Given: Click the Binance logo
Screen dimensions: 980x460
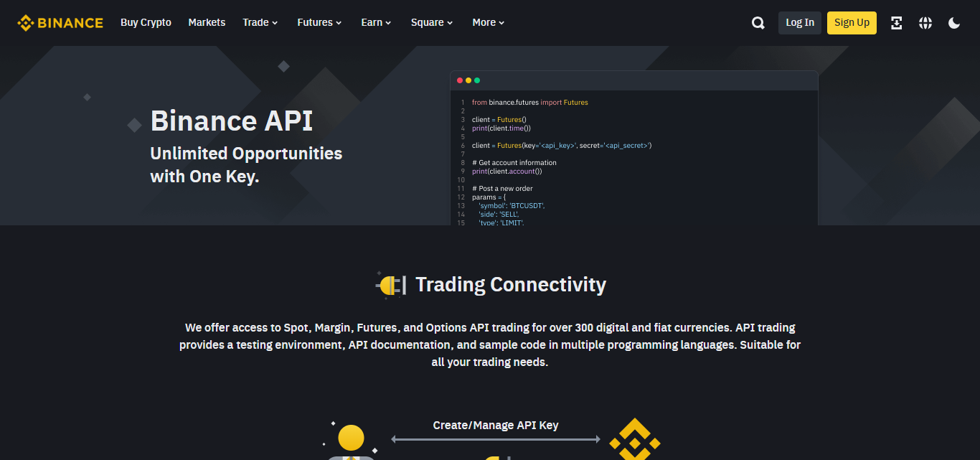Looking at the screenshot, I should (x=60, y=23).
